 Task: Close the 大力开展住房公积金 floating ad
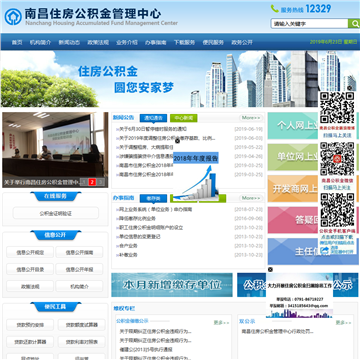tap(270, 269)
